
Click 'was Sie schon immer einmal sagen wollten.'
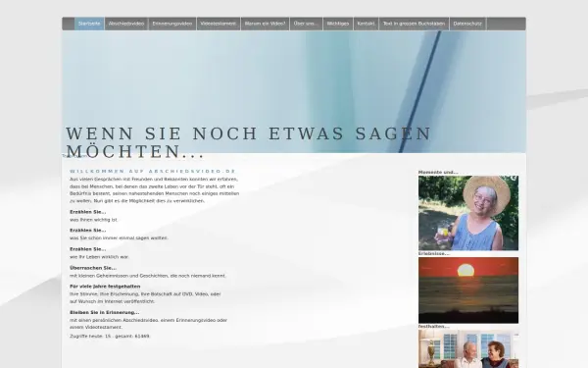tap(119, 238)
